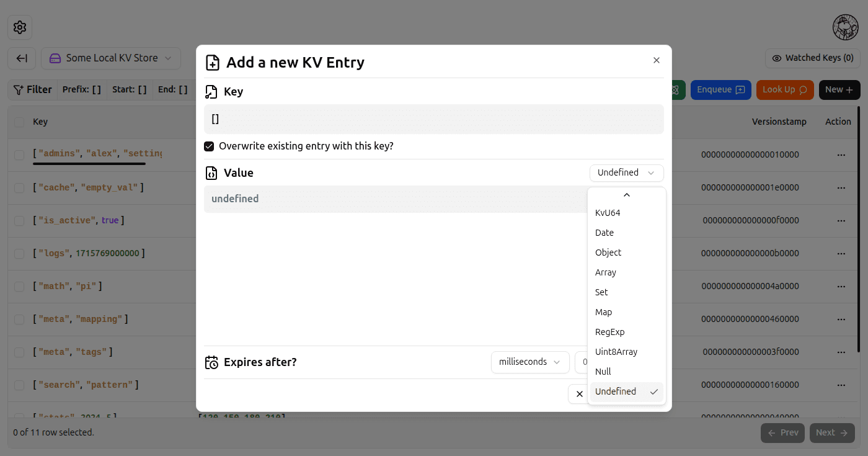The image size is (868, 456).
Task: Click key ["math", "pi"]
Action: click(67, 286)
